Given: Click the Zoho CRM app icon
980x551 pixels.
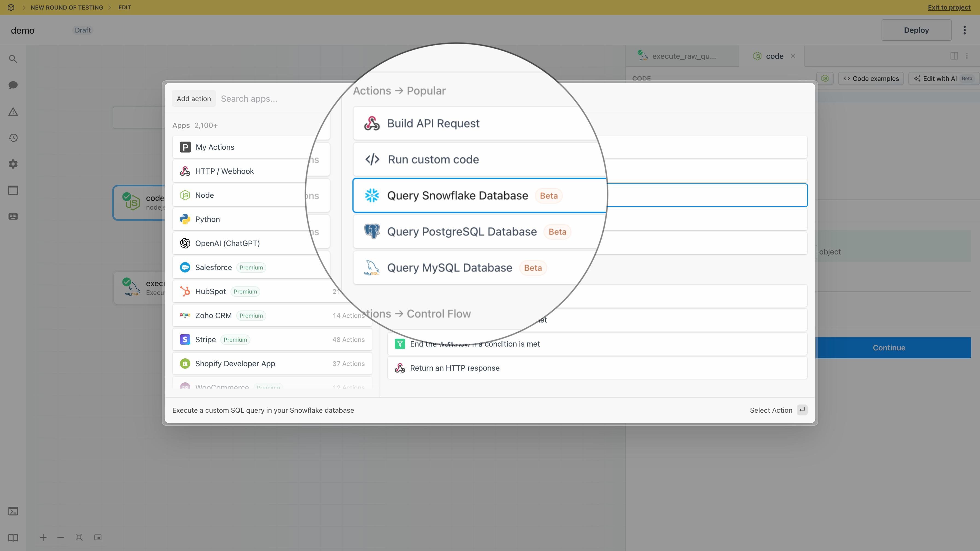Looking at the screenshot, I should point(185,315).
